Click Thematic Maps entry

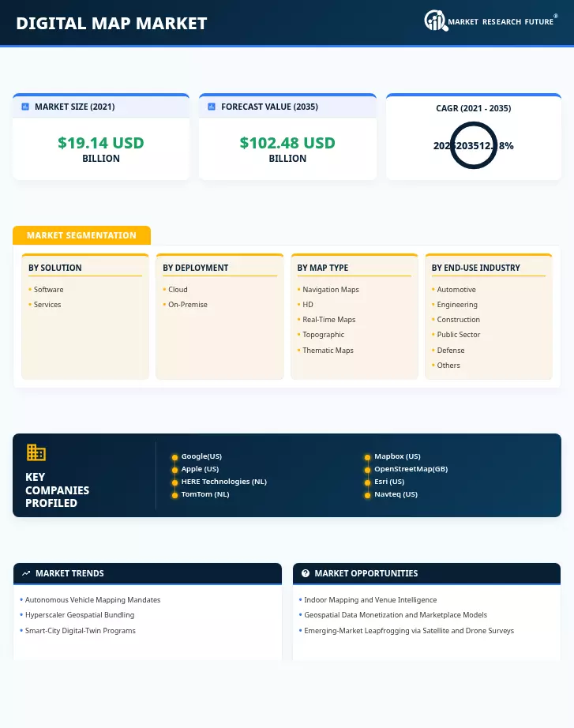click(328, 351)
